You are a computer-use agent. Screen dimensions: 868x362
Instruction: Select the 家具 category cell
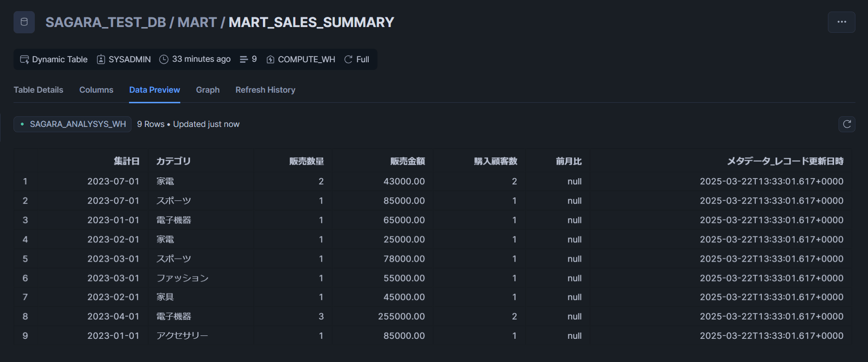[165, 297]
